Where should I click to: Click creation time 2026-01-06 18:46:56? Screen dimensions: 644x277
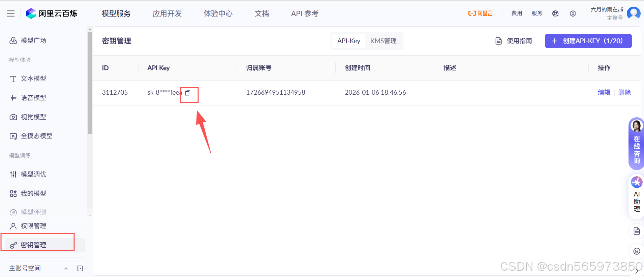375,92
